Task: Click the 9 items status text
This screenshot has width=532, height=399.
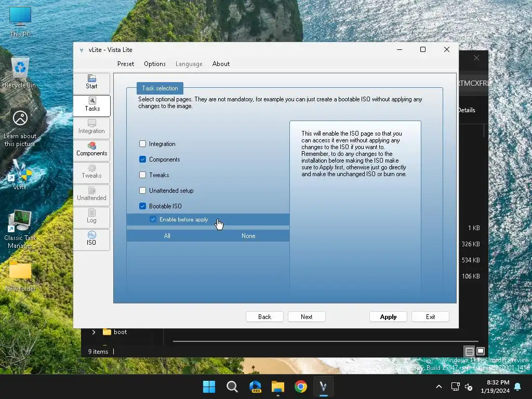Action: [x=98, y=352]
